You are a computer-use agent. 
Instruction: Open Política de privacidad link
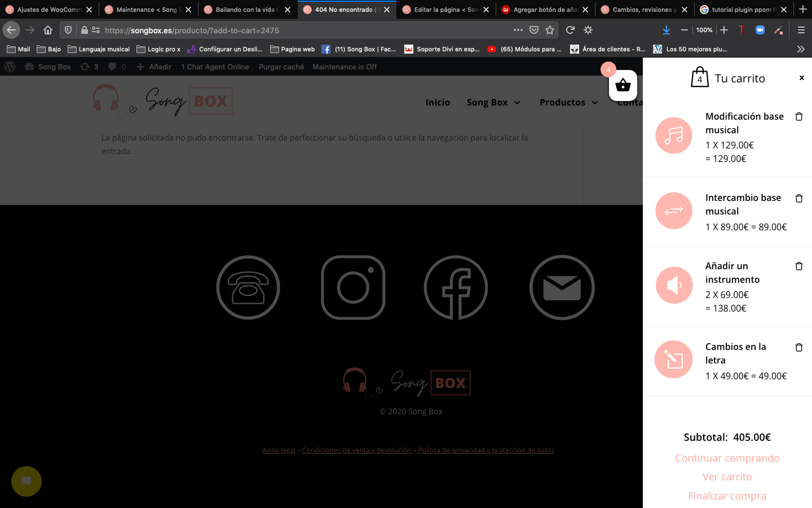(x=486, y=450)
